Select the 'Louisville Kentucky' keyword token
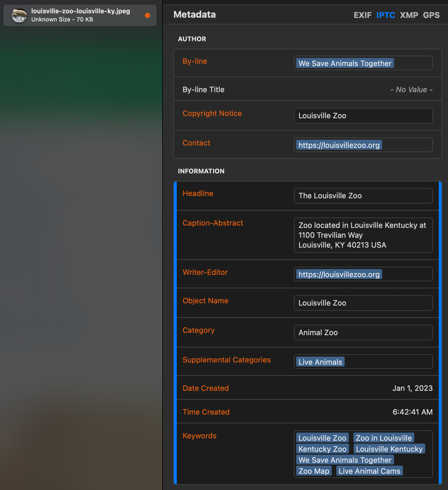 click(x=389, y=449)
